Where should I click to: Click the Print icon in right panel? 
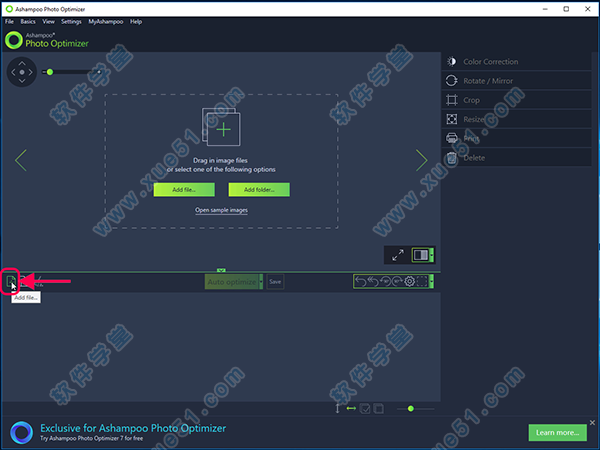[452, 138]
